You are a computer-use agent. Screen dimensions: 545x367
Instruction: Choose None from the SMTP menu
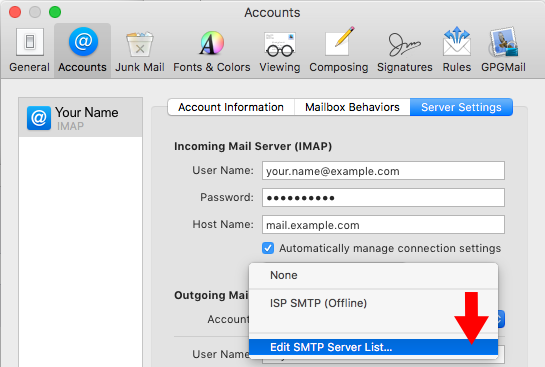[373, 275]
